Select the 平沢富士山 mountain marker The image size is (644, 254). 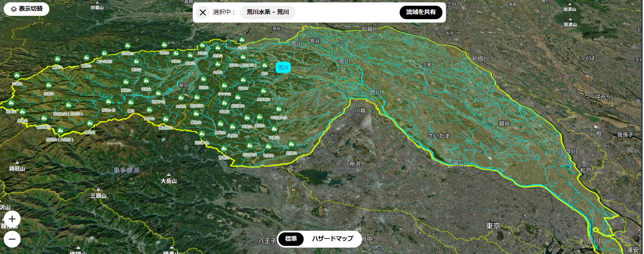click(279, 109)
